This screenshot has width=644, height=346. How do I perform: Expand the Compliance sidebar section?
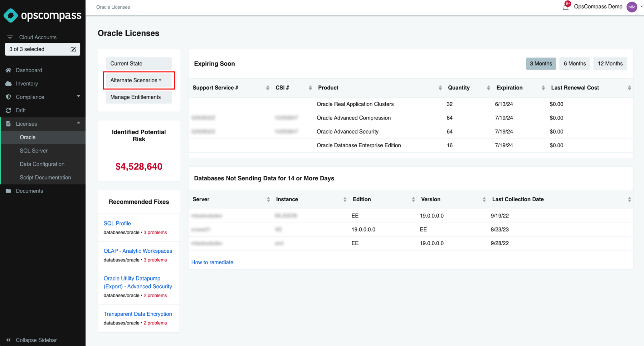point(79,96)
